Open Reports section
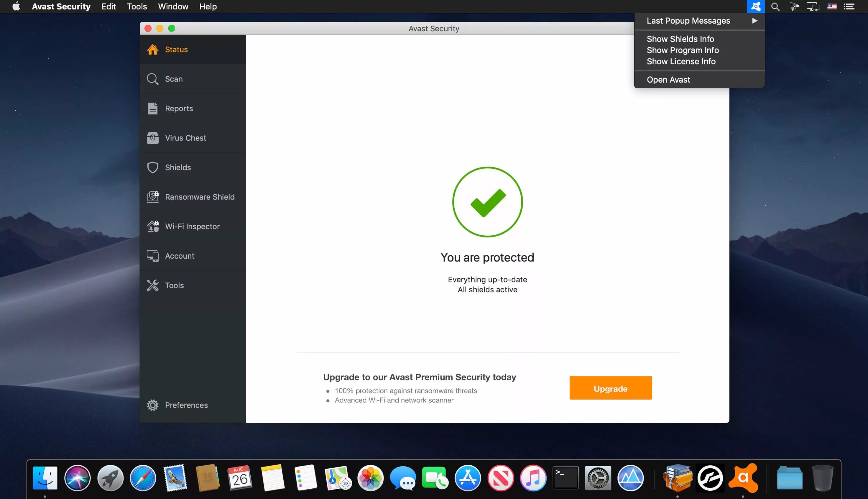This screenshot has width=868, height=499. [179, 108]
